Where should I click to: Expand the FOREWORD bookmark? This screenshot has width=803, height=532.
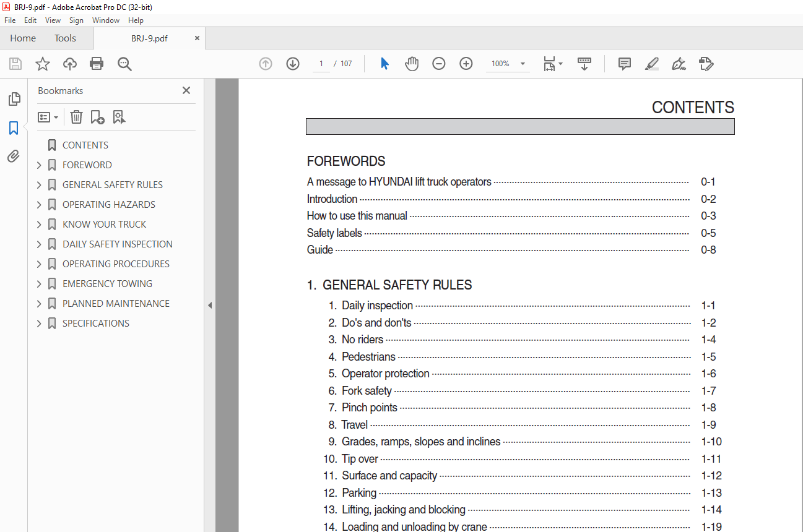click(x=39, y=165)
